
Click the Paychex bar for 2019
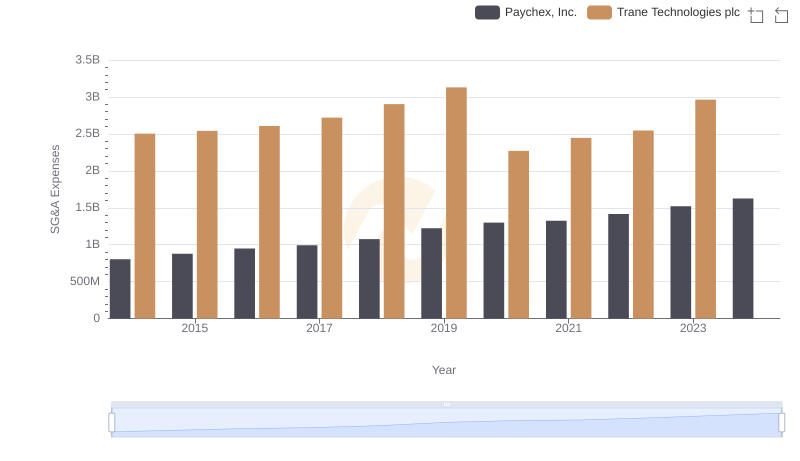tap(432, 273)
